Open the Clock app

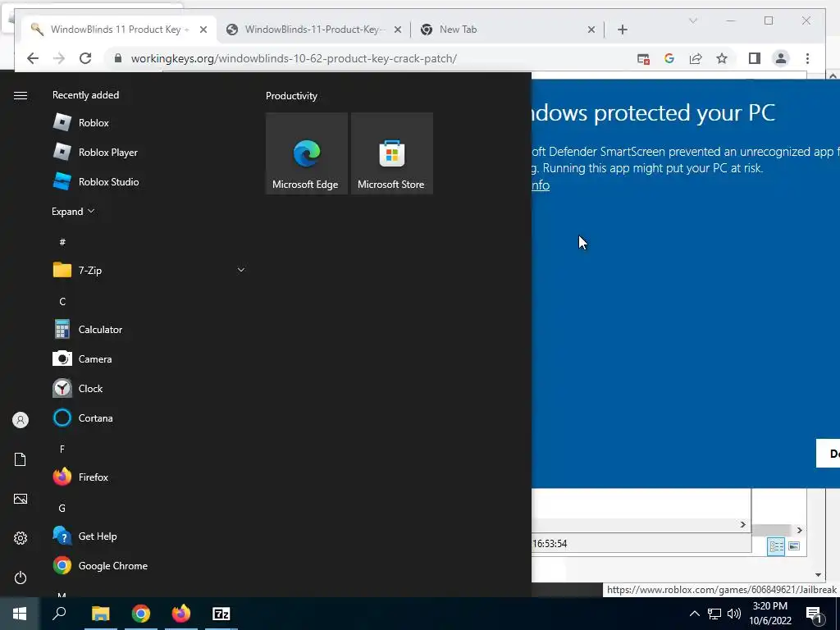coord(149,388)
